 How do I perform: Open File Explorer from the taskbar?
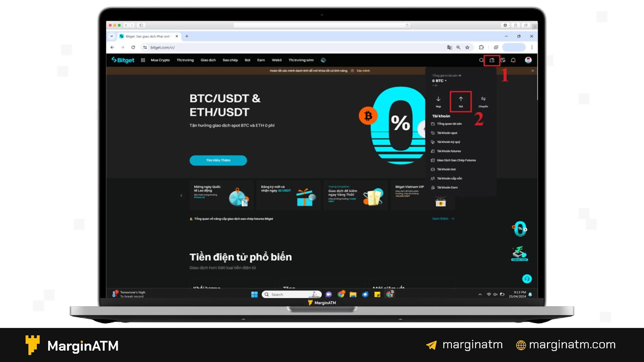353,294
